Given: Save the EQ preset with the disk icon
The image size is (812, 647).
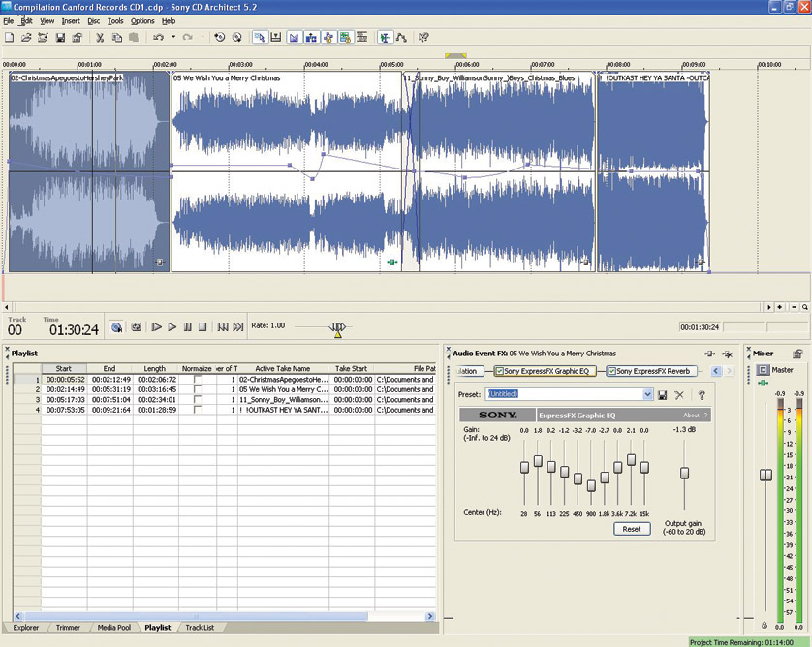Looking at the screenshot, I should (x=663, y=395).
